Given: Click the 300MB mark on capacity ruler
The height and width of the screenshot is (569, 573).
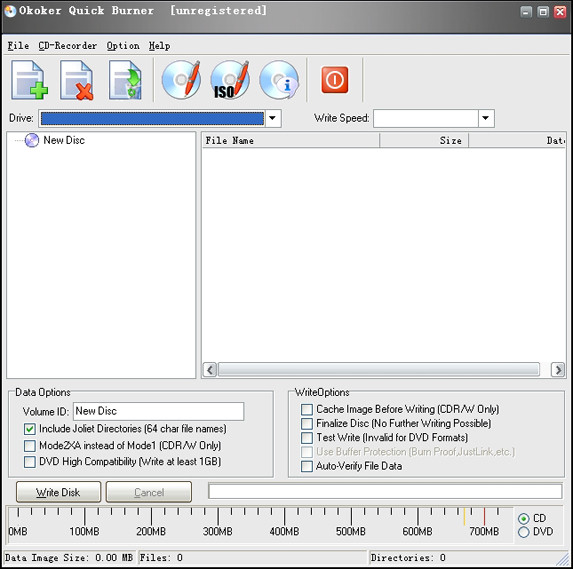Looking at the screenshot, I should [x=218, y=531].
